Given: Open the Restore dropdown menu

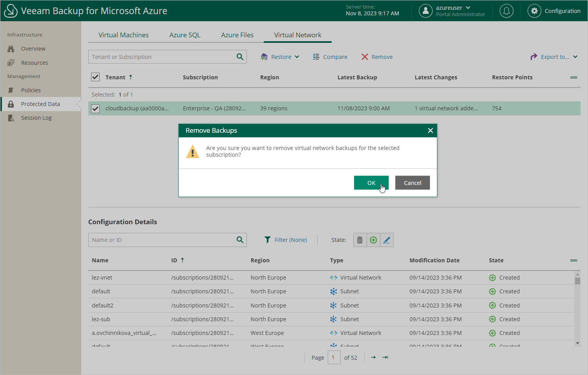Looking at the screenshot, I should coord(280,57).
